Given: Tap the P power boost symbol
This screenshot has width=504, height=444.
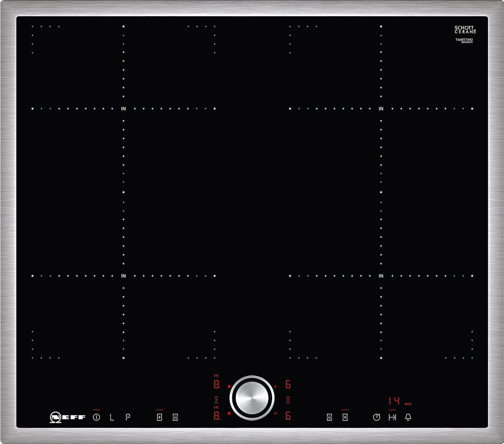Looking at the screenshot, I should pos(128,417).
